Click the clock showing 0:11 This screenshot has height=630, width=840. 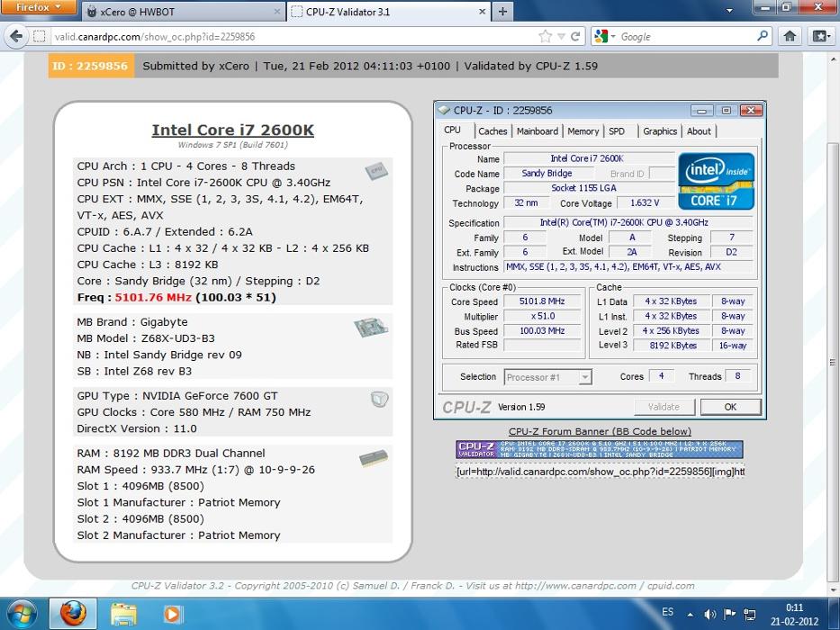coord(794,608)
